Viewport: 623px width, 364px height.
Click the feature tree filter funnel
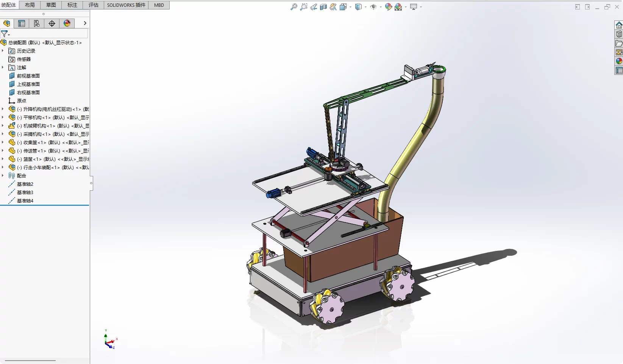[x=5, y=34]
